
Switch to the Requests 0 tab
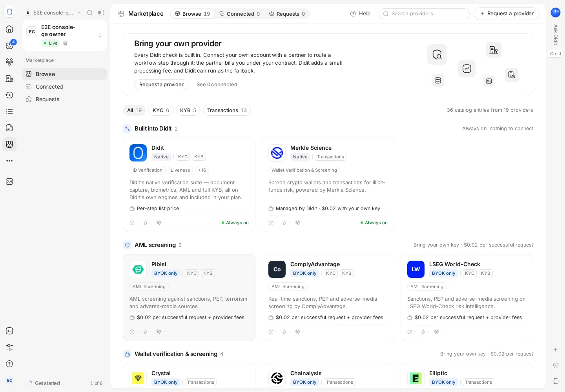pos(287,14)
